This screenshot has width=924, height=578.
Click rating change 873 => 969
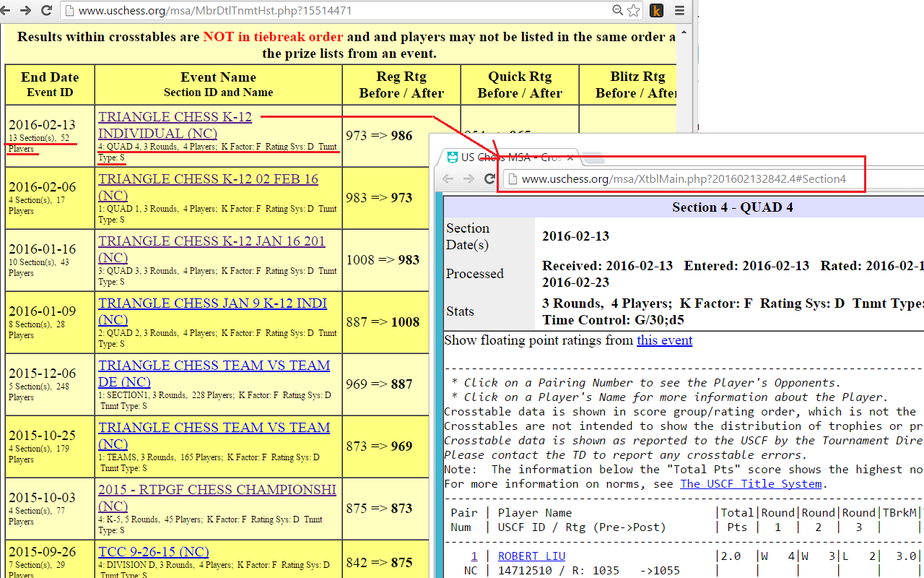click(380, 446)
